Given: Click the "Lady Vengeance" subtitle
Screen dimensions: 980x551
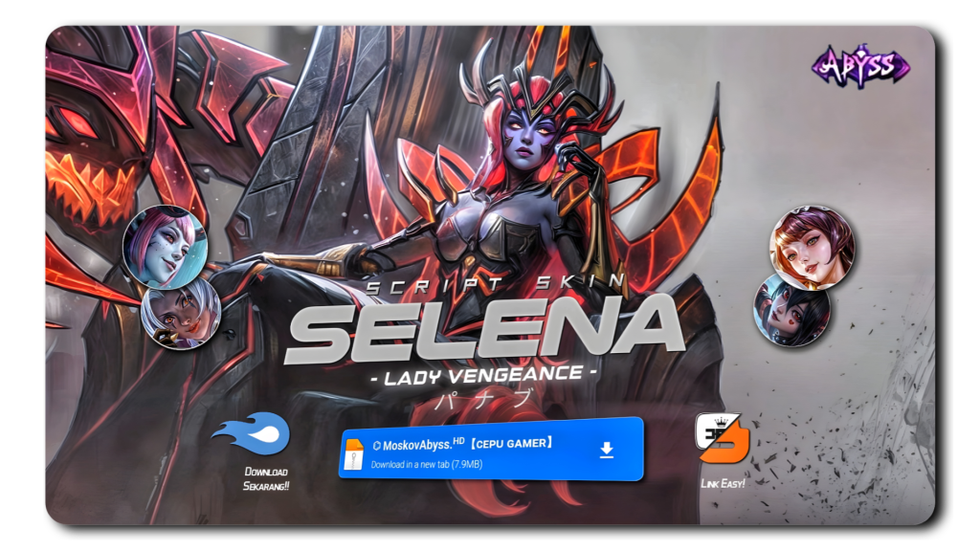Looking at the screenshot, I should (484, 376).
